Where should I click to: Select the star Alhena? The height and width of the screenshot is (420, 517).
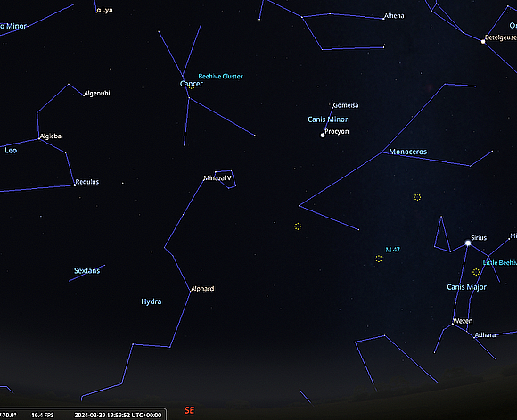pyautogui.click(x=383, y=19)
